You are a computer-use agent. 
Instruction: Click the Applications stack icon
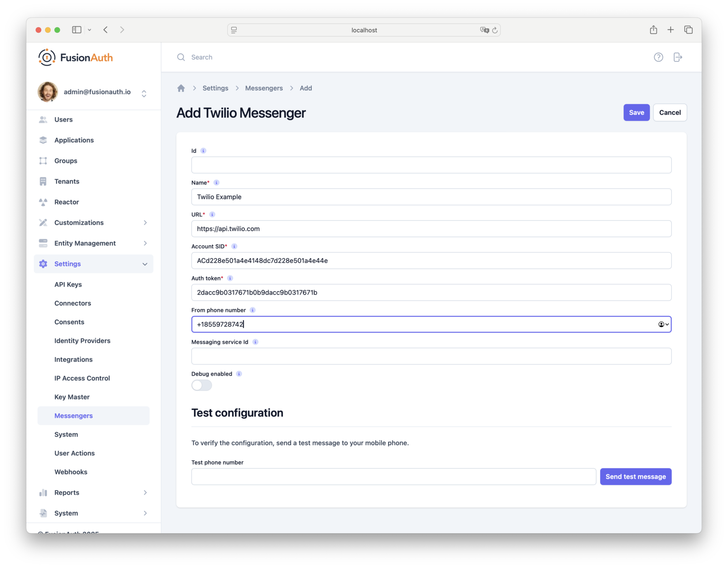pos(43,140)
